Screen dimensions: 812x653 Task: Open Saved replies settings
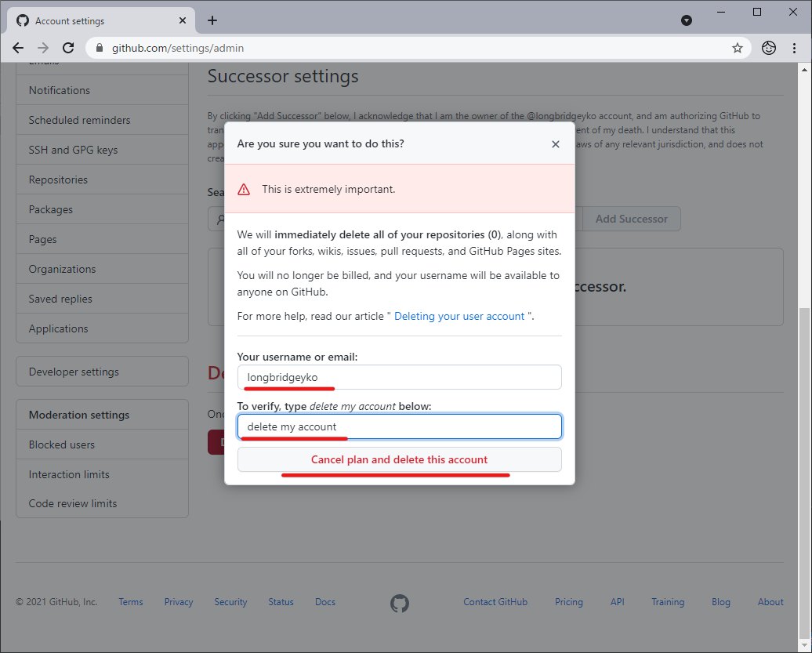[x=102, y=299]
